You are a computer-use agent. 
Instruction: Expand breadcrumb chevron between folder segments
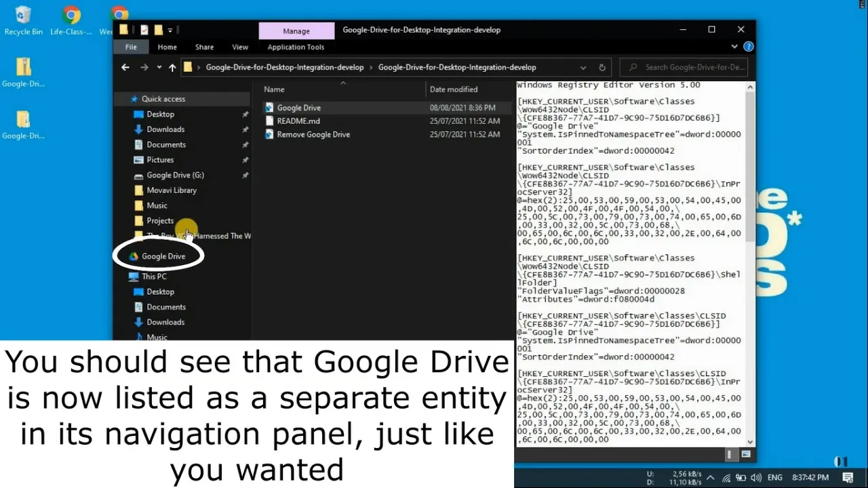pos(371,67)
